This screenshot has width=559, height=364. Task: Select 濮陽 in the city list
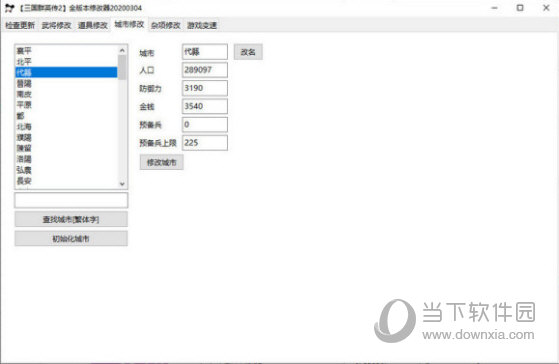[x=66, y=137]
